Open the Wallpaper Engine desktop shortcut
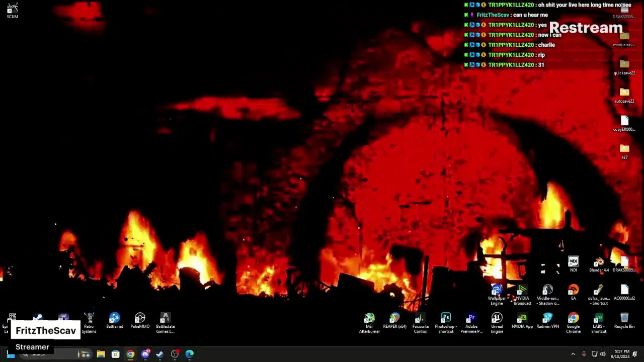644x362 pixels. pos(497,295)
